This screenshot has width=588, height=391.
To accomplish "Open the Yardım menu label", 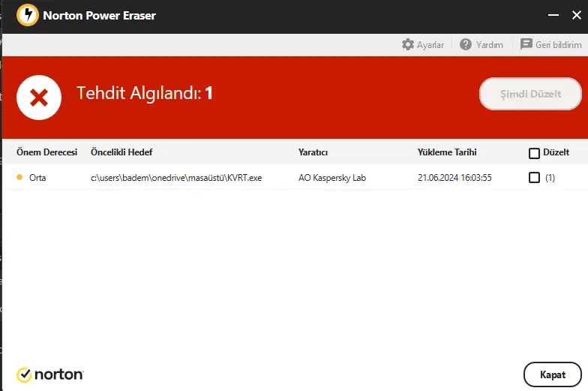I will [489, 45].
